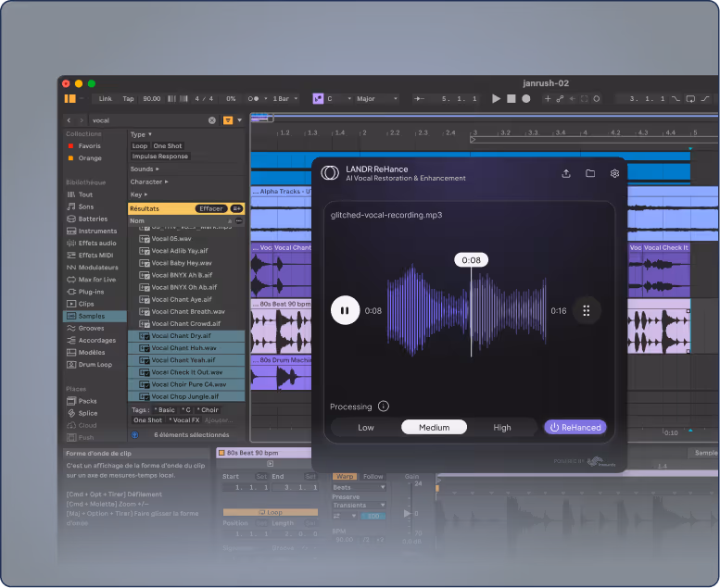The width and height of the screenshot is (720, 588).
Task: Click the Ableton stop button
Action: (x=512, y=99)
